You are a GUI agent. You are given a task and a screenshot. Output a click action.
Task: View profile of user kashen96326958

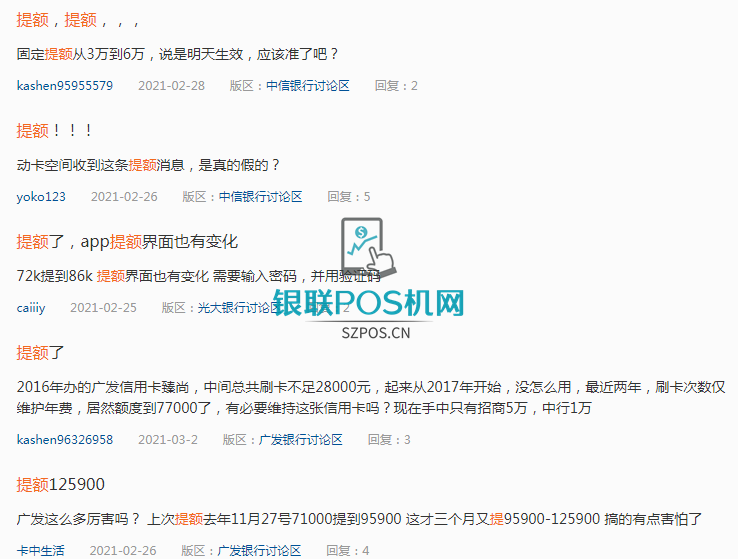(x=65, y=439)
